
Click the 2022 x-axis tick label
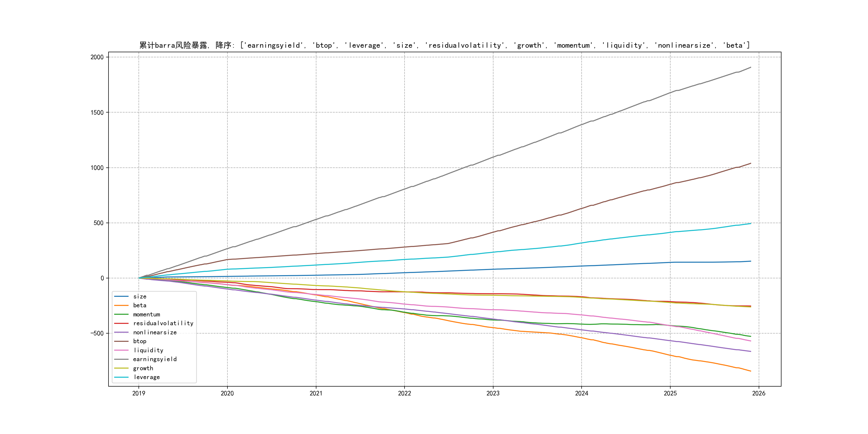404,393
